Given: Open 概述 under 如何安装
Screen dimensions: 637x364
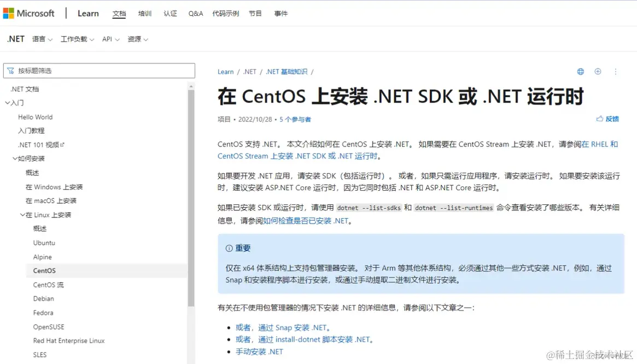Looking at the screenshot, I should click(x=32, y=173).
